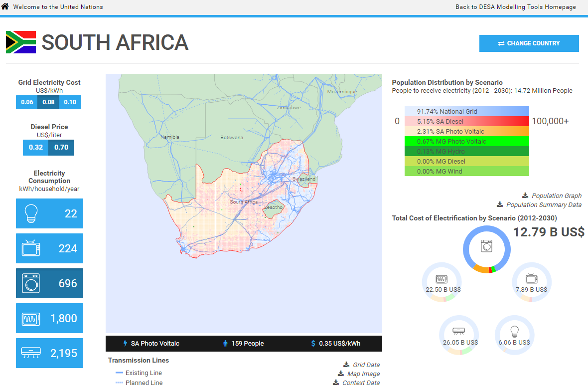
Task: Select the light bulb consumption tier
Action: [49, 213]
